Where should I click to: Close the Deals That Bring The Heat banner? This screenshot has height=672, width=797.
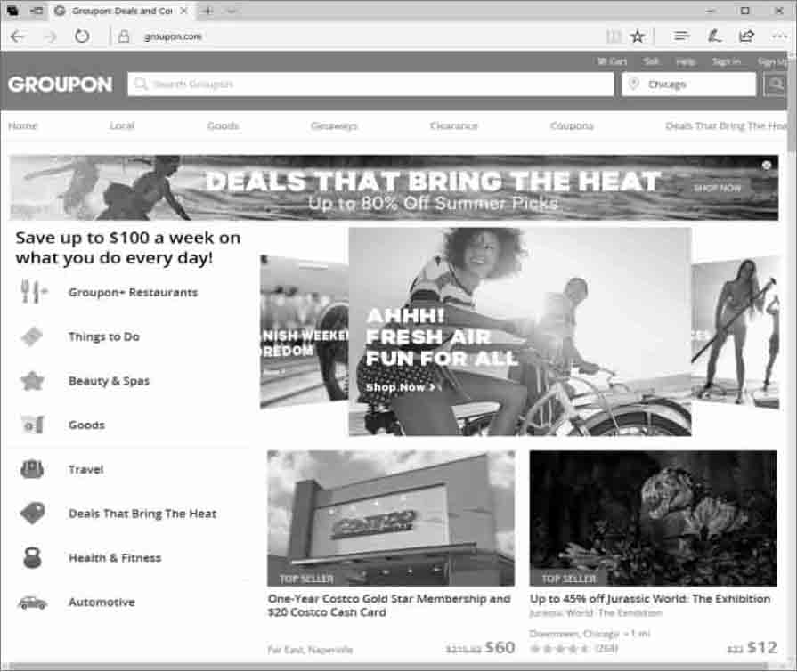767,165
